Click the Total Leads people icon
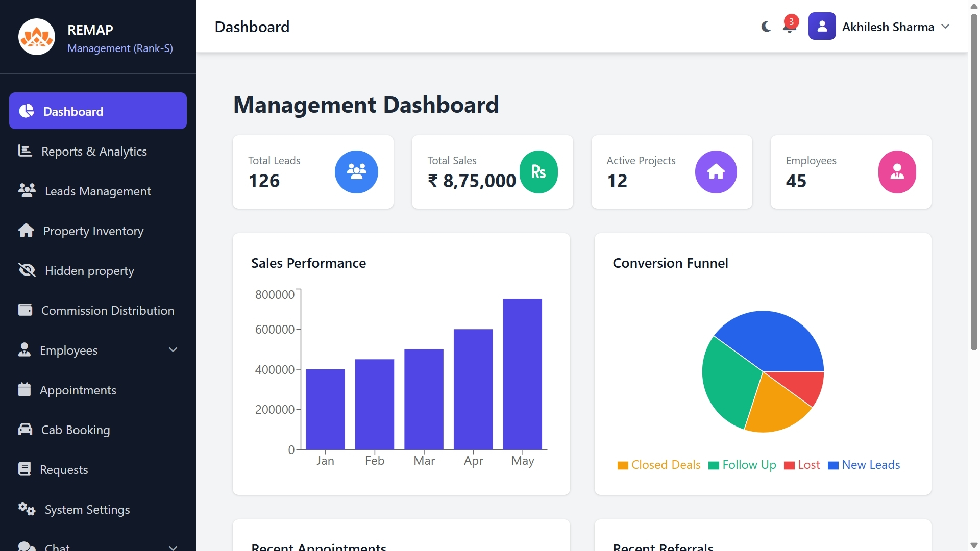980x551 pixels. (x=356, y=172)
